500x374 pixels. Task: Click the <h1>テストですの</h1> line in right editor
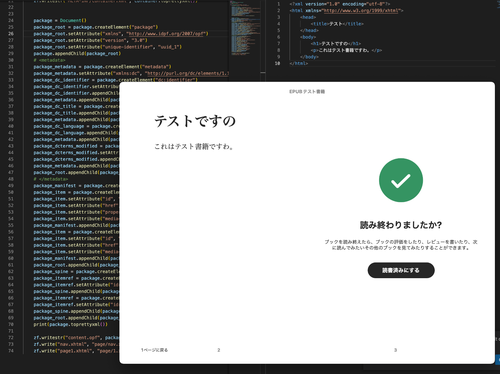click(336, 44)
